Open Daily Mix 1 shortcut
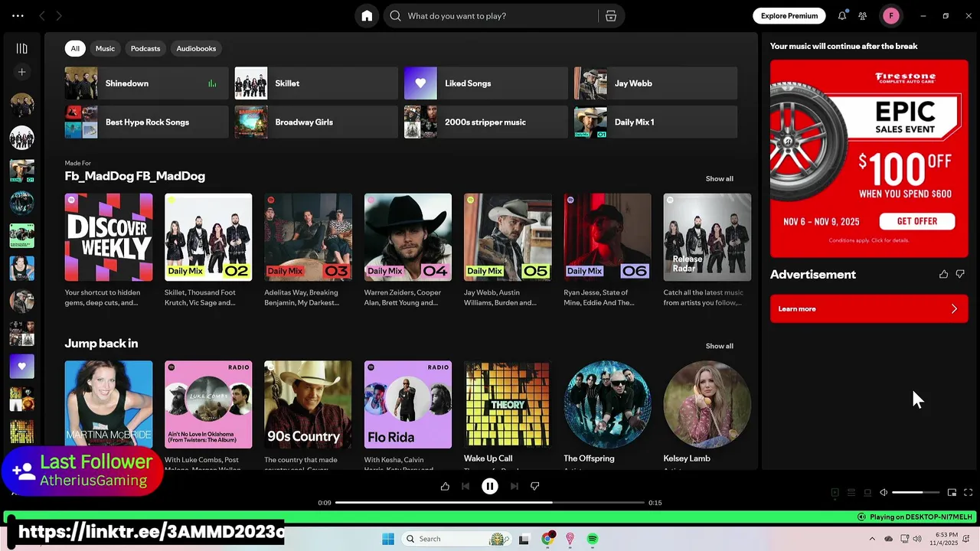 655,122
